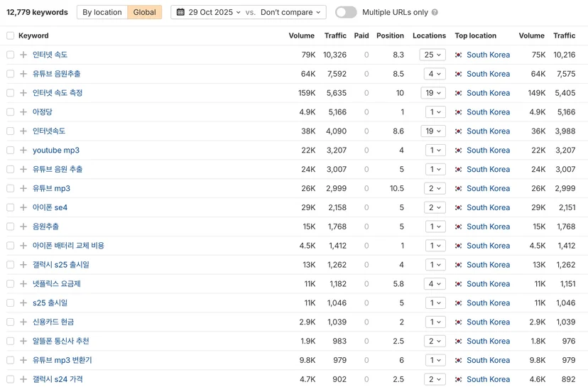
Task: Click South Korea link in 아정당 row
Action: tap(489, 112)
